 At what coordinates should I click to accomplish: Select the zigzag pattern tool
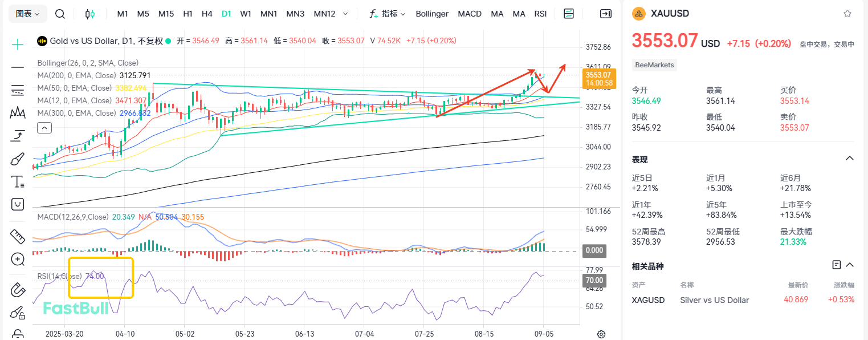(x=18, y=113)
